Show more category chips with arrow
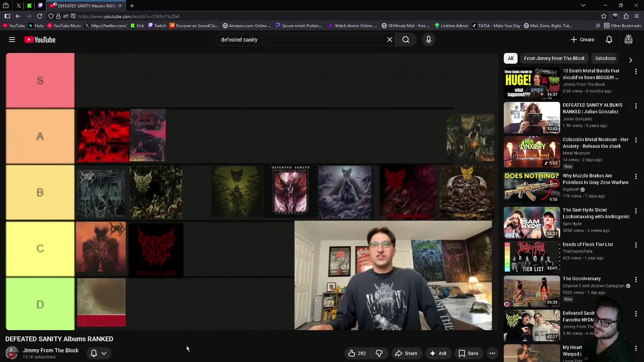Image resolution: width=644 pixels, height=362 pixels. tap(630, 60)
